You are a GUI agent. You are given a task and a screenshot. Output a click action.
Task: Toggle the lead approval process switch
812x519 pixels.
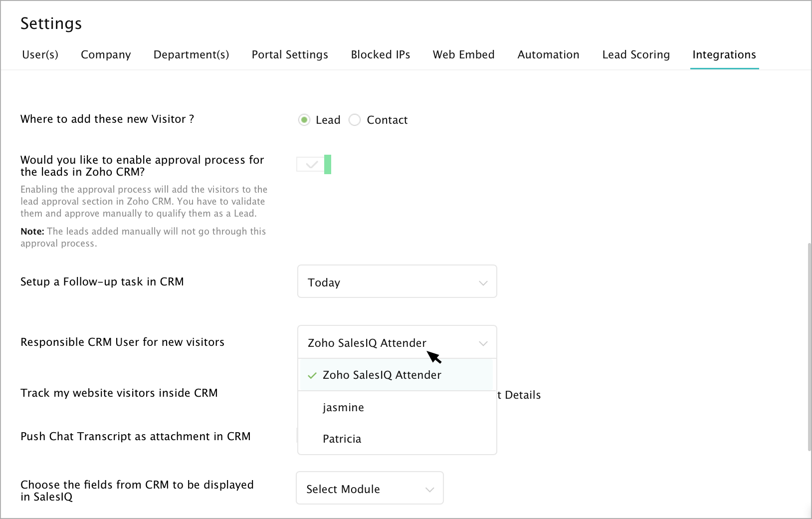[x=314, y=164]
